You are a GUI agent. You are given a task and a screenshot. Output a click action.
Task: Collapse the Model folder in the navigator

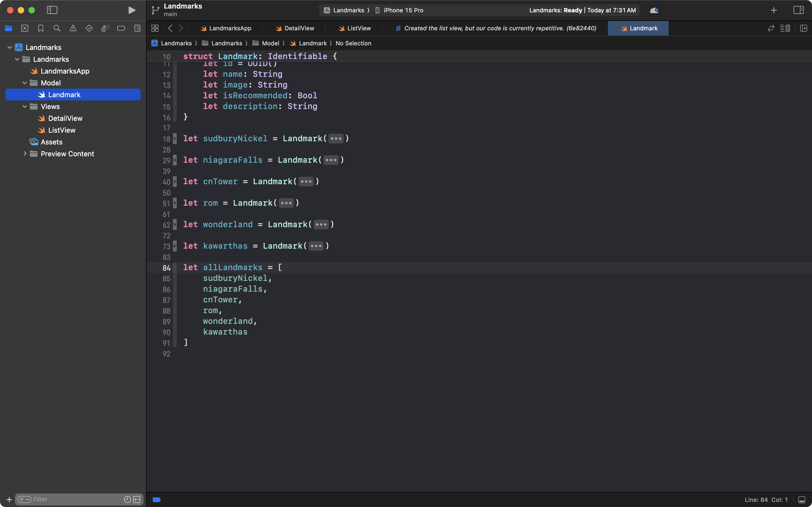24,83
